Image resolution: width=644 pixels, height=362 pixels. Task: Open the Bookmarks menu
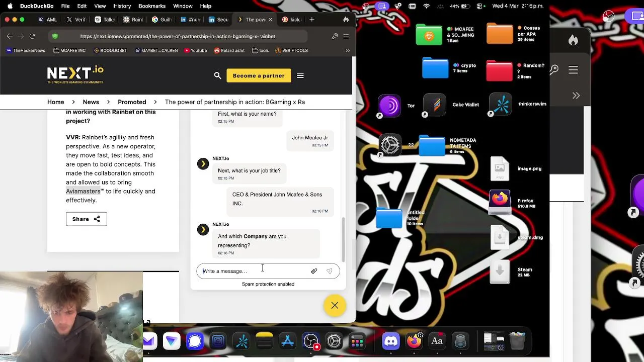(x=152, y=6)
